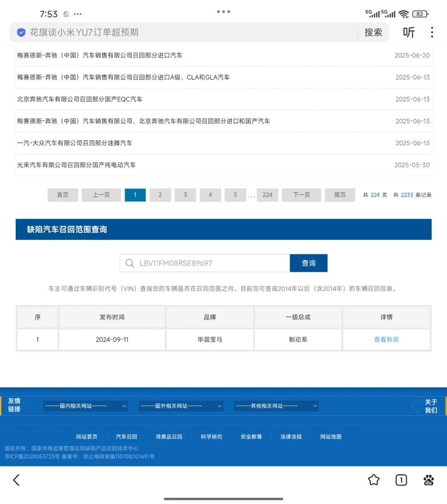The height and width of the screenshot is (504, 447).
Task: Open 消费品召回 footer menu item
Action: click(169, 437)
